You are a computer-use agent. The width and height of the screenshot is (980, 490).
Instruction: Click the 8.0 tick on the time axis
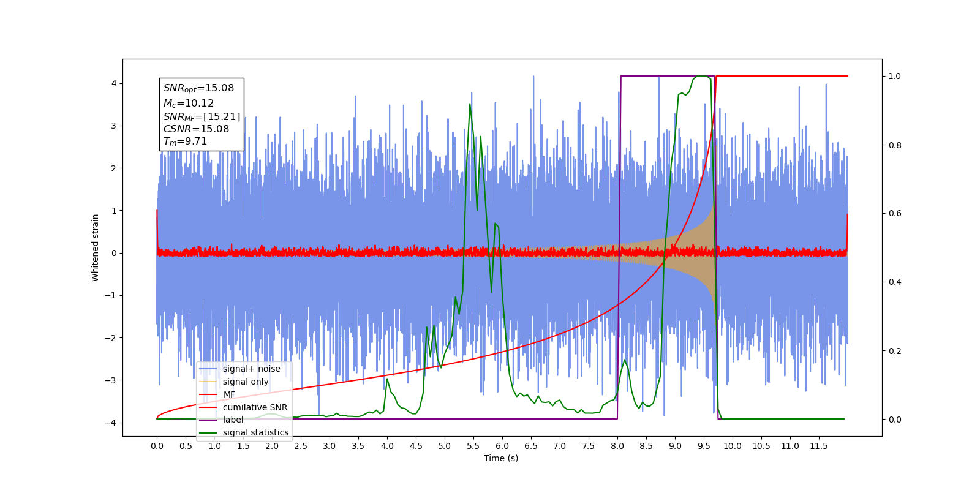pyautogui.click(x=617, y=446)
